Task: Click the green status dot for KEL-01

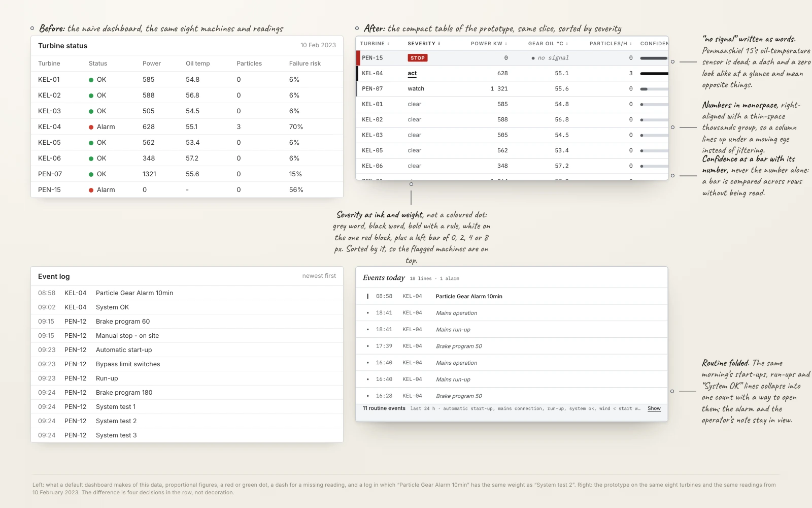Action: (x=91, y=80)
